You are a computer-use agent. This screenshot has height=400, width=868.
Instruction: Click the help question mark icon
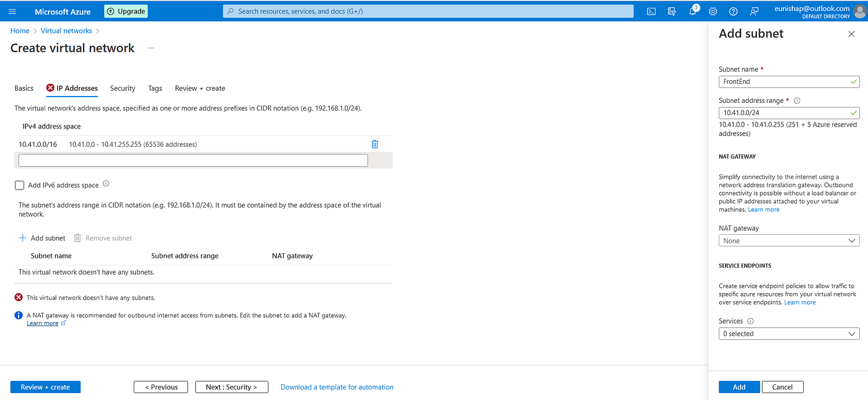tap(733, 12)
